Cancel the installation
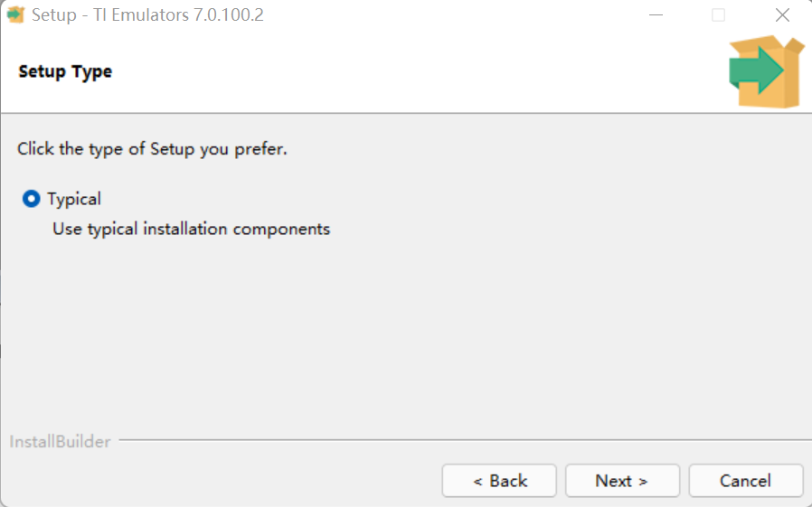The image size is (812, 507). (x=746, y=481)
